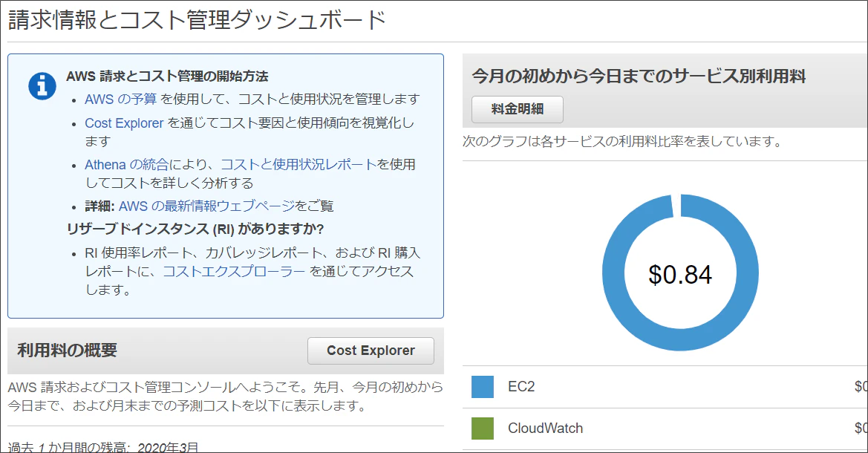
Task: Click AWS 請求とコスト管理の開始方法 heading
Action: (167, 76)
